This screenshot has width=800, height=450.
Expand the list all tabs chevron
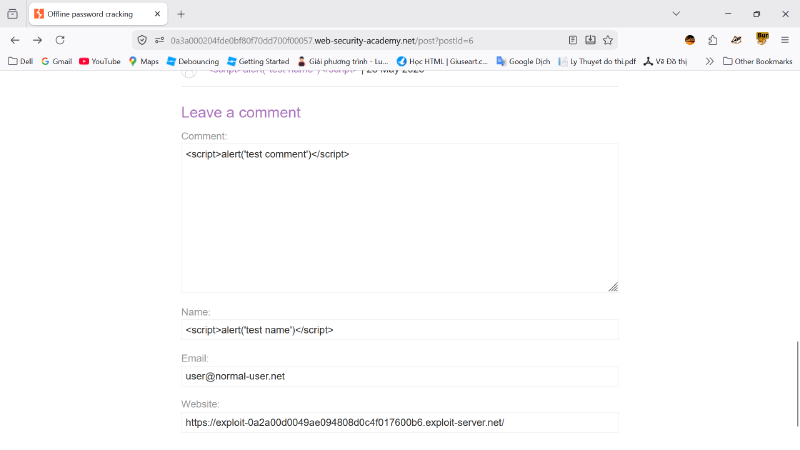676,14
